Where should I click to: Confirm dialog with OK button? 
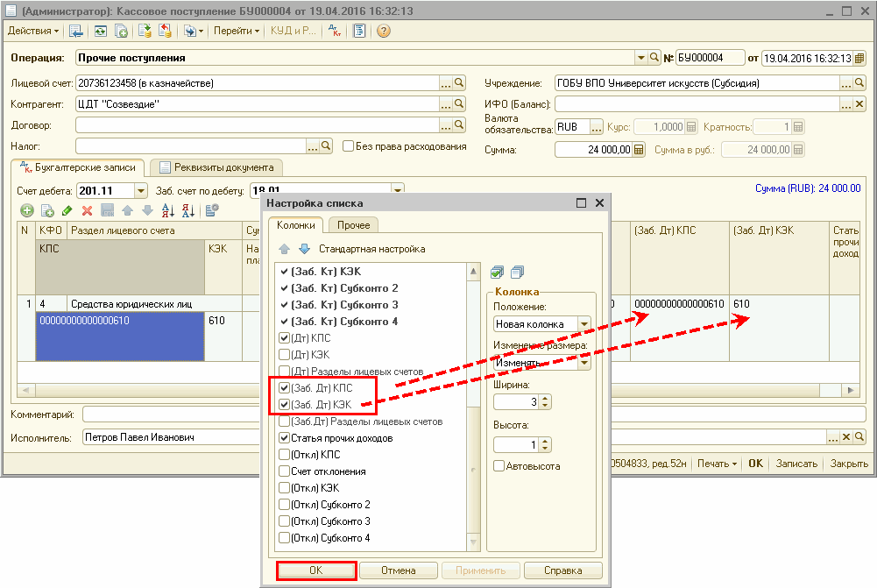point(316,570)
